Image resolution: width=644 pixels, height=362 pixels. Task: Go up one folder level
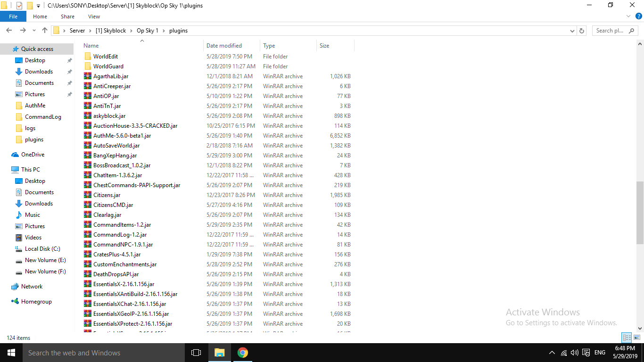coord(45,31)
